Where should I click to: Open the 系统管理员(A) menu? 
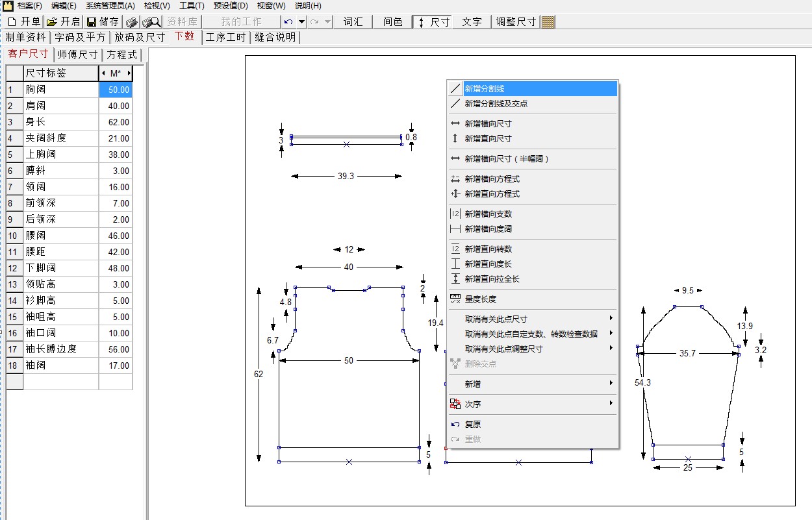110,6
